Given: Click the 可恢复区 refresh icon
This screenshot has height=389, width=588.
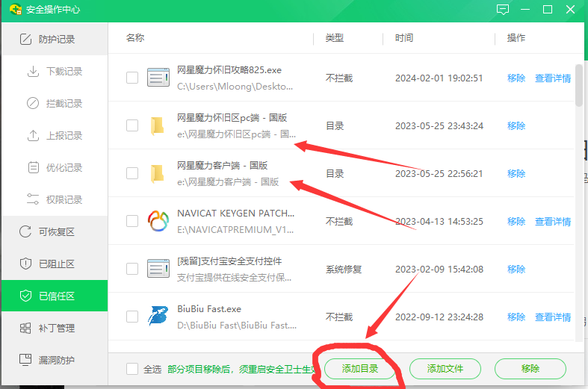Looking at the screenshot, I should tap(25, 231).
